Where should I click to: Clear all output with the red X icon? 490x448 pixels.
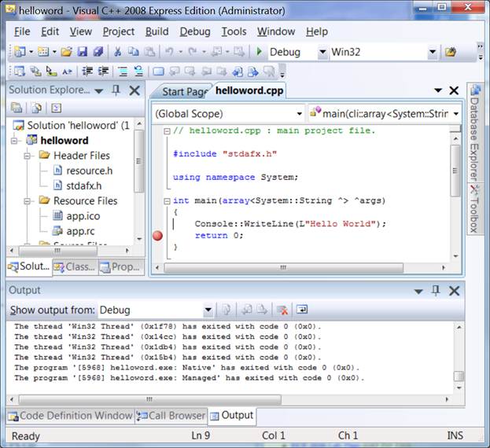(282, 310)
